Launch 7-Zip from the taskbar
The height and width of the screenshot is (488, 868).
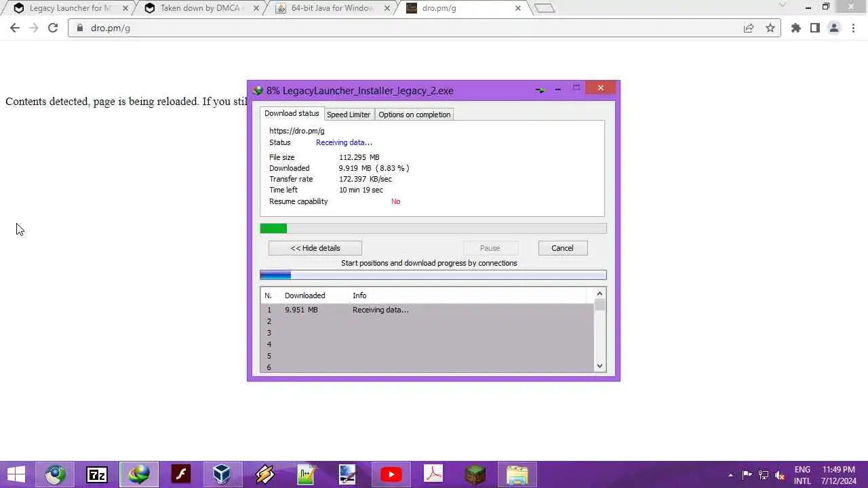point(97,474)
